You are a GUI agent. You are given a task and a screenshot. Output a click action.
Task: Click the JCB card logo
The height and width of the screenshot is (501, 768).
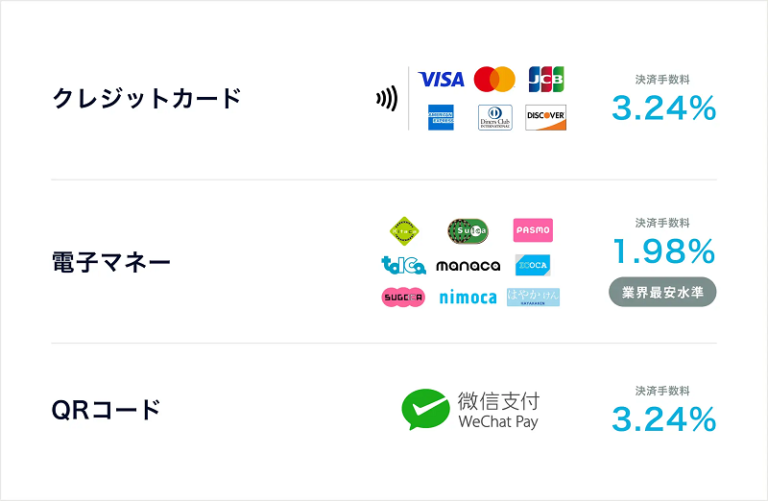pyautogui.click(x=547, y=79)
